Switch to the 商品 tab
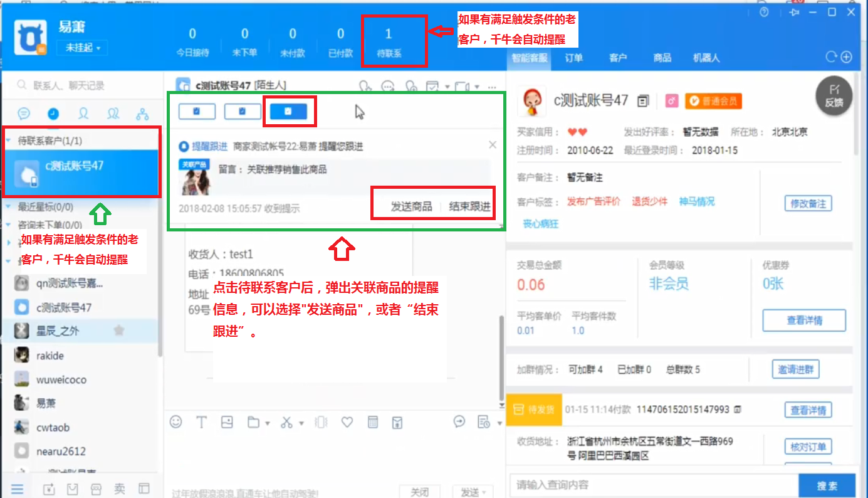 coord(662,58)
